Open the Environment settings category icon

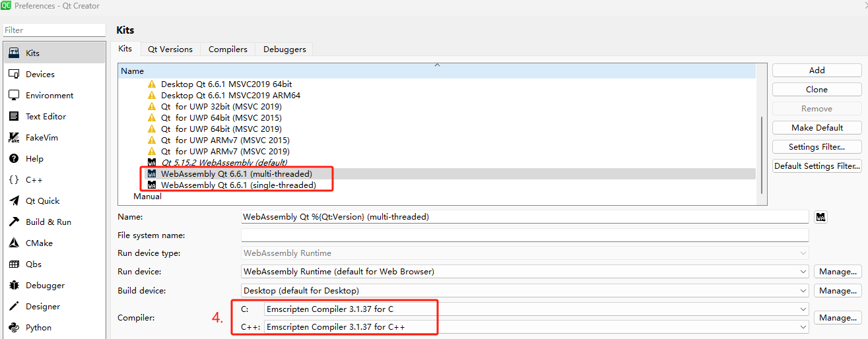(14, 95)
